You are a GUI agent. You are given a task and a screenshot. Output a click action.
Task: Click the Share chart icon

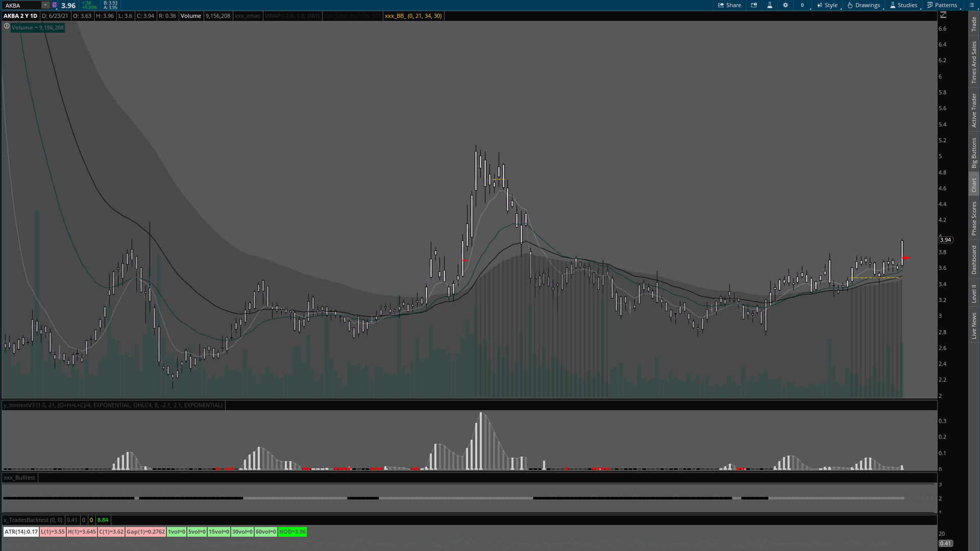click(729, 5)
